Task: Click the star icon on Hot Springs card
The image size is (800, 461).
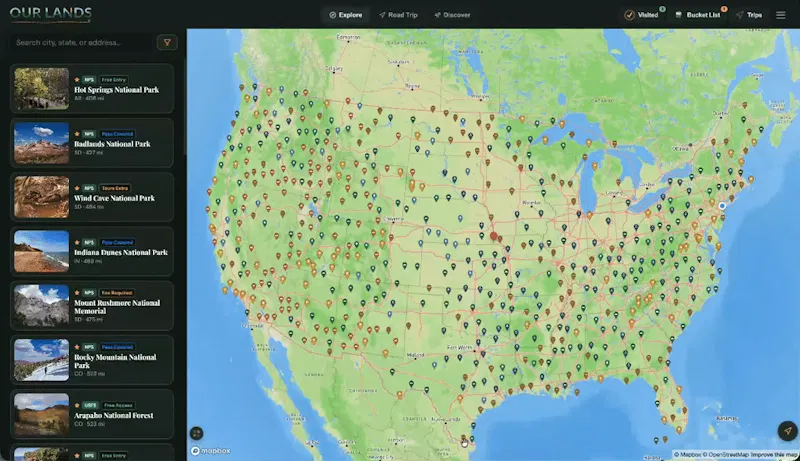Action: click(77, 80)
